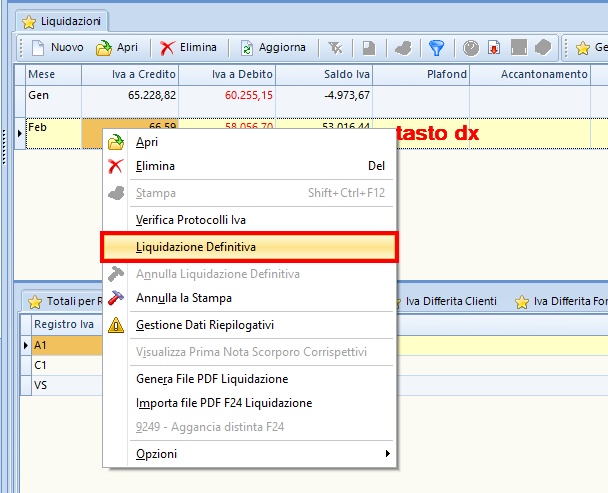Open the Liquidazioni tab
The image size is (608, 493).
coord(65,20)
